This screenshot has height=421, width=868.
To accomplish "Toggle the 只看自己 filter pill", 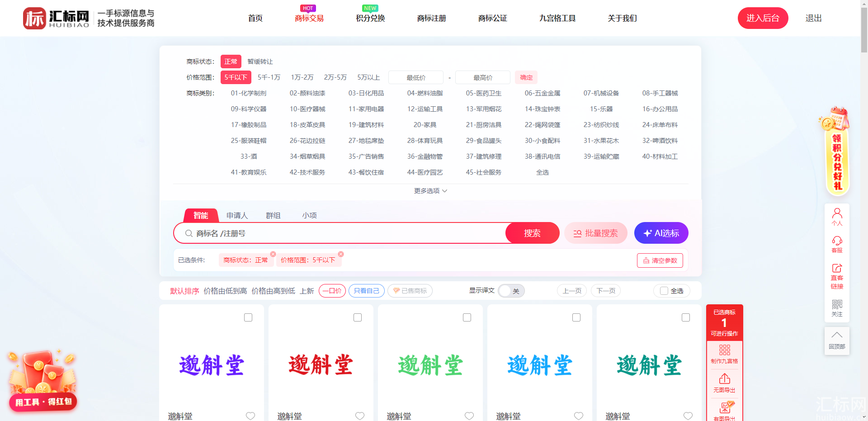I will [x=367, y=291].
